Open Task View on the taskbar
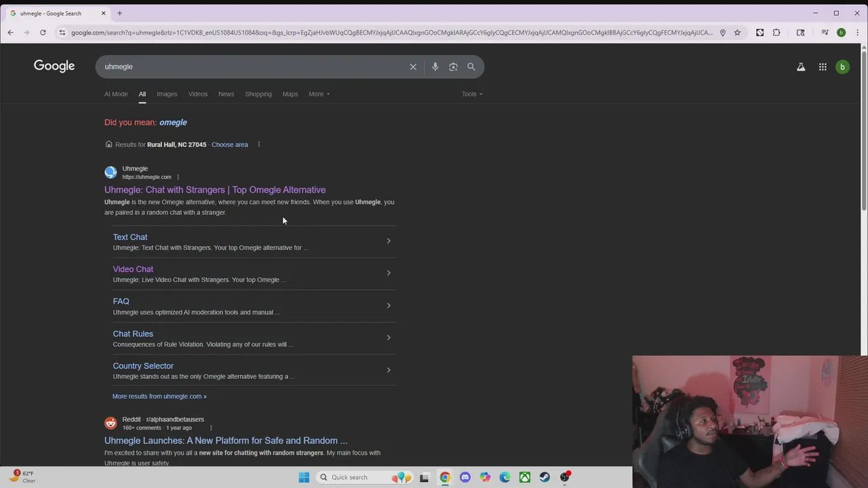The width and height of the screenshot is (868, 488). click(x=425, y=477)
